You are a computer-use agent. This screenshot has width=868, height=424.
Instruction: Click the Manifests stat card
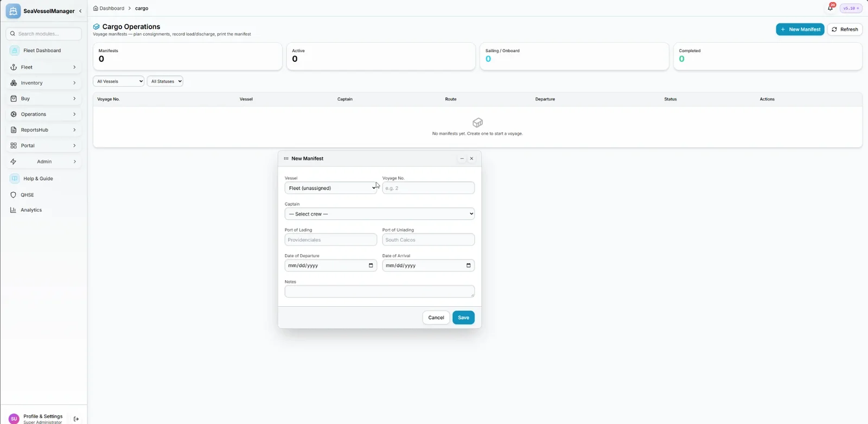click(187, 56)
